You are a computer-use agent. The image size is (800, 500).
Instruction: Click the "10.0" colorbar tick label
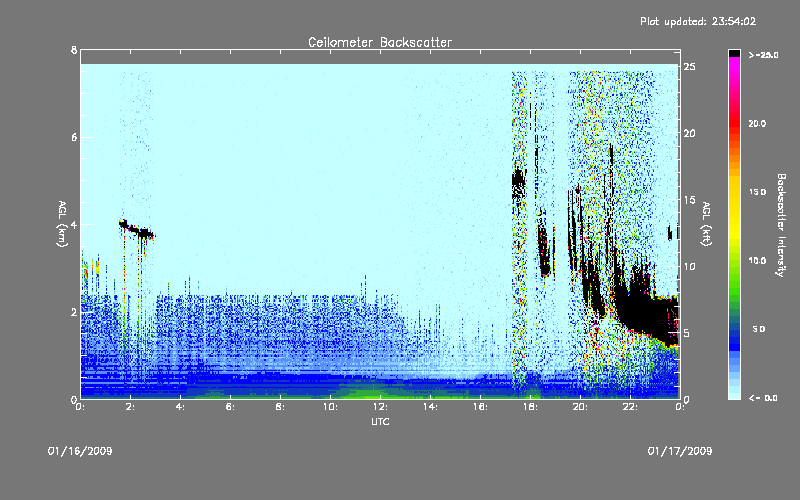(x=757, y=261)
